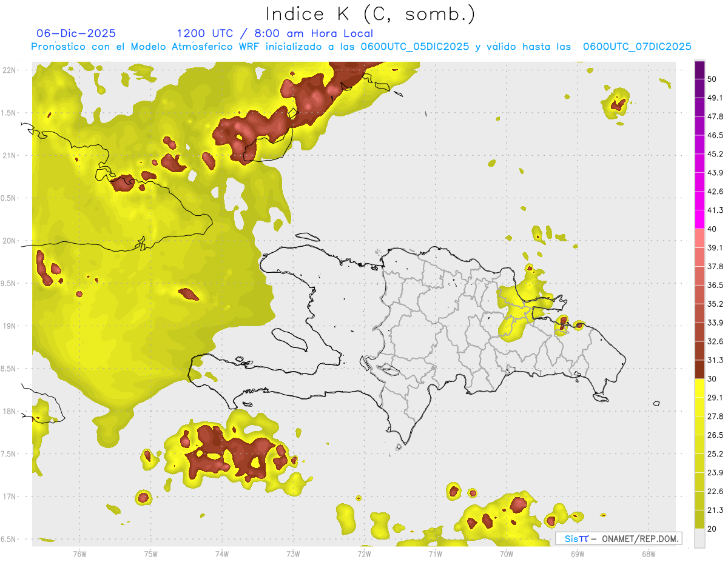Click the colorbar value 30

[x=713, y=379]
